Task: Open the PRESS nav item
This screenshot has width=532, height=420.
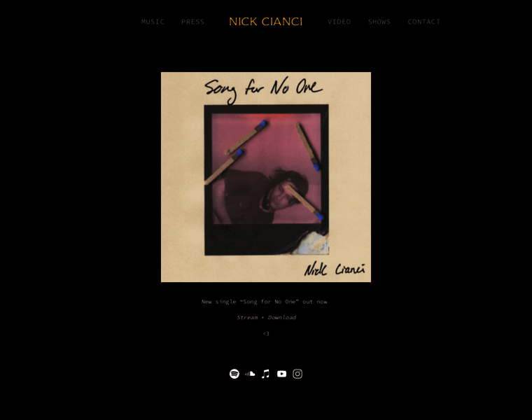Action: pyautogui.click(x=192, y=22)
